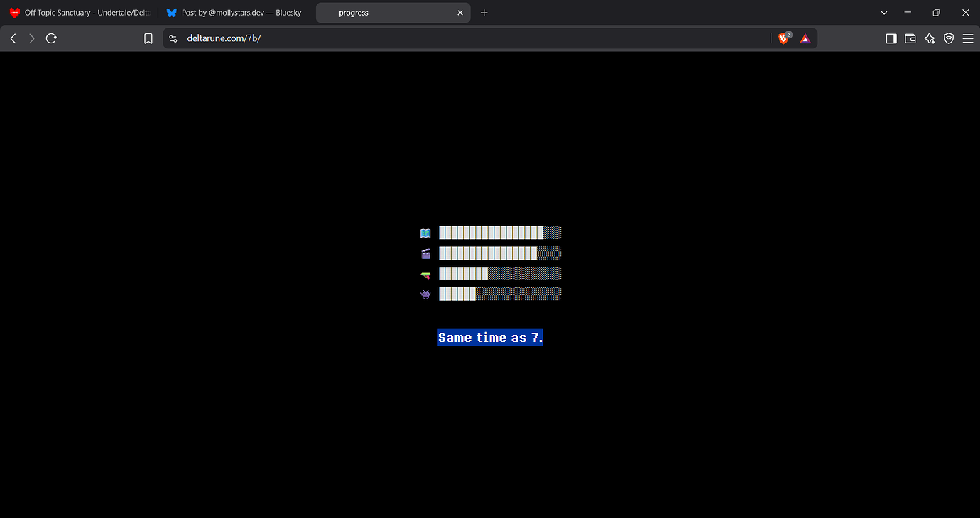The width and height of the screenshot is (980, 518).
Task: Bookmark this page with the bookmark icon
Action: [x=148, y=39]
